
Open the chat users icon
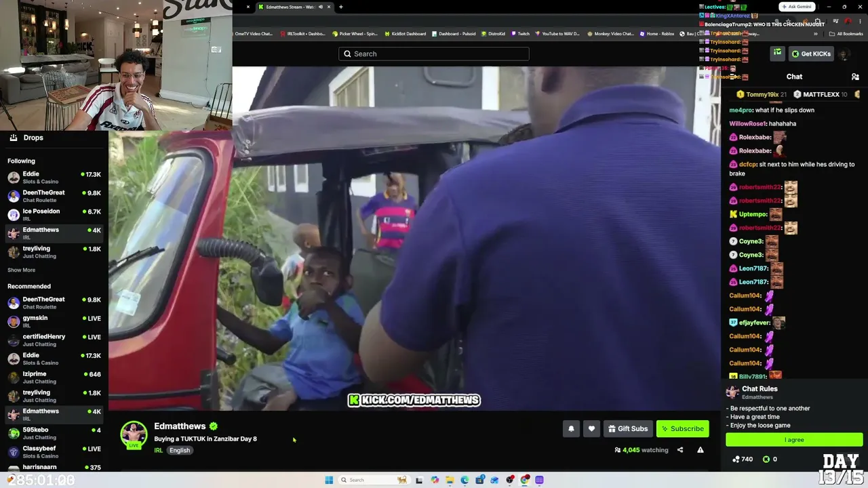tap(855, 77)
